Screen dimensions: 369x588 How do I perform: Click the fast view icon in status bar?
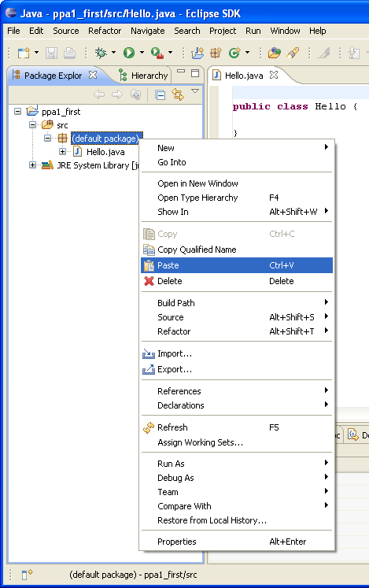[x=27, y=574]
